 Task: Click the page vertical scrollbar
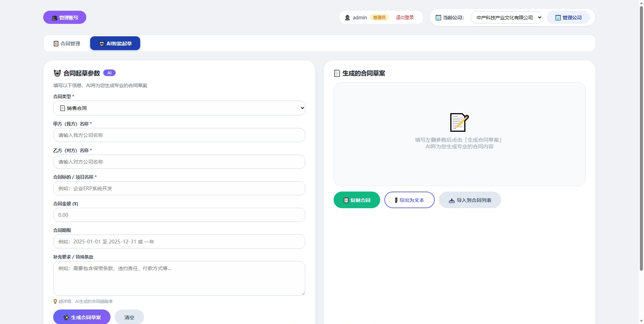point(641,138)
